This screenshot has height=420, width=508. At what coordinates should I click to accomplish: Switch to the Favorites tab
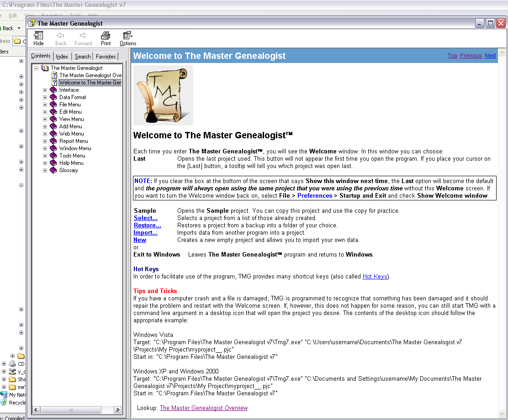[106, 56]
